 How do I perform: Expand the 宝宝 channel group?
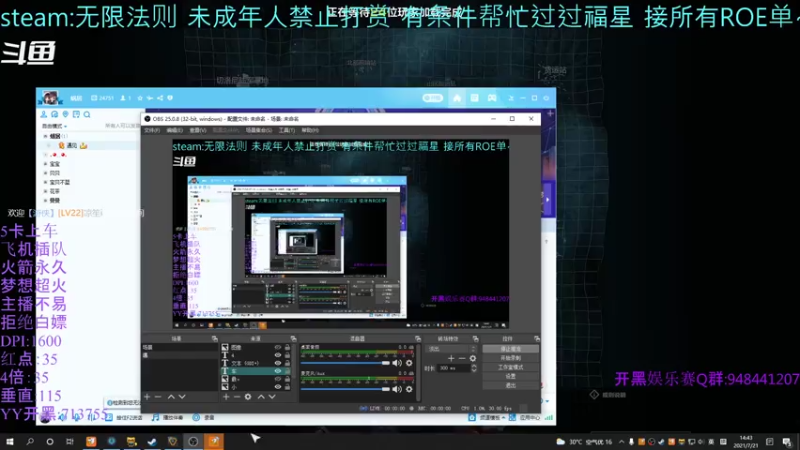pyautogui.click(x=45, y=164)
